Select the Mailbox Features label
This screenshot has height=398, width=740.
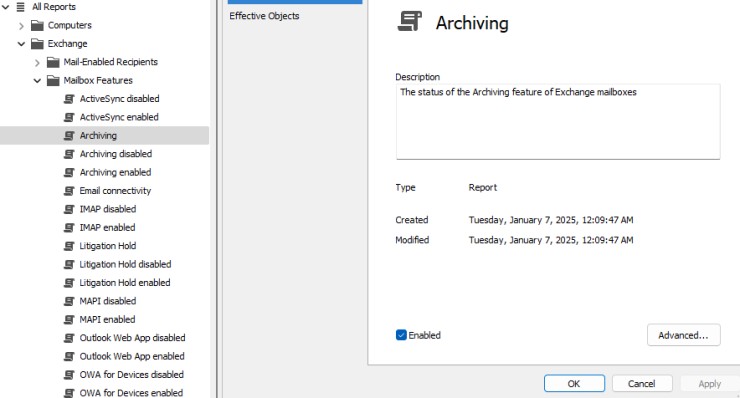point(98,81)
